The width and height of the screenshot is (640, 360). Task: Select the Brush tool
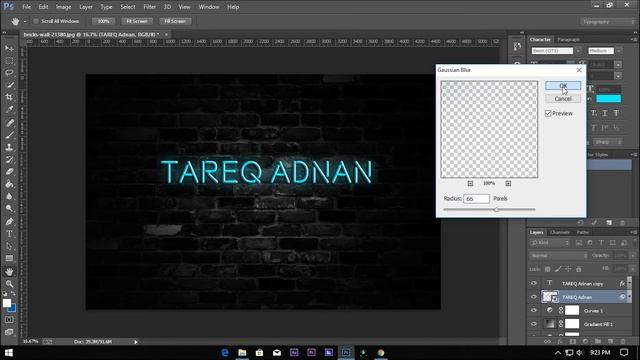click(9, 135)
